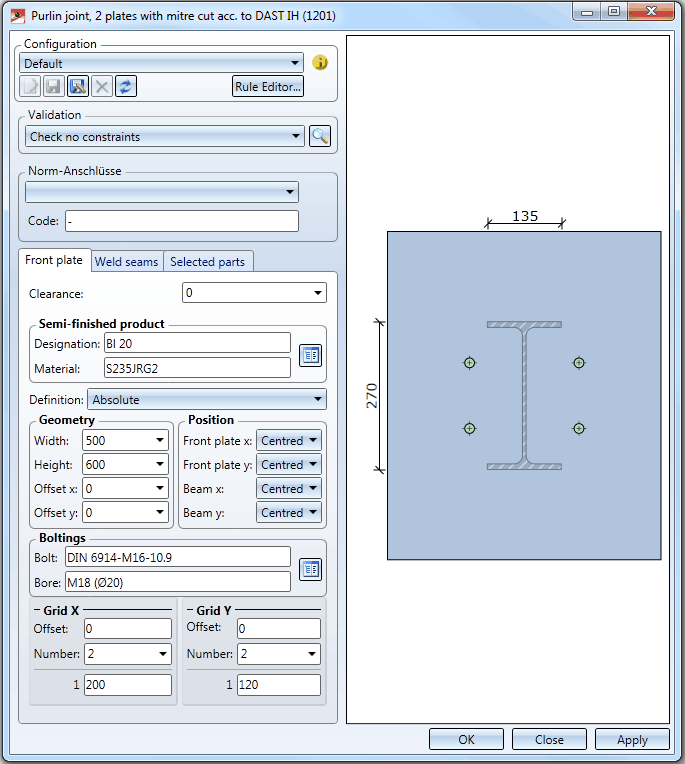Click the Designation field 'Bl 20'
The height and width of the screenshot is (764, 685).
[197, 344]
